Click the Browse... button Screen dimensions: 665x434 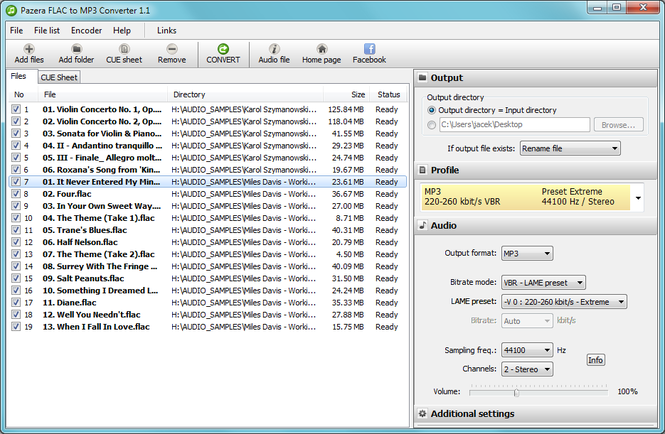[x=618, y=125]
